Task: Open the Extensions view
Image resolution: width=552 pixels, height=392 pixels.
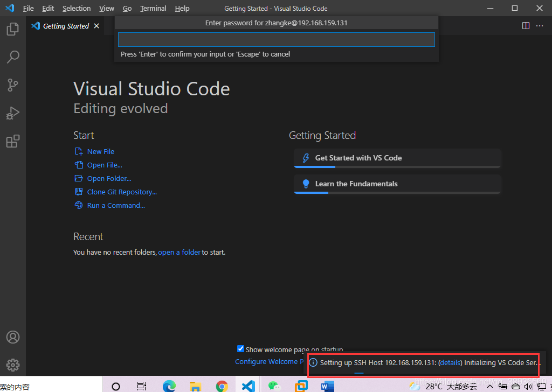Action: click(x=13, y=141)
